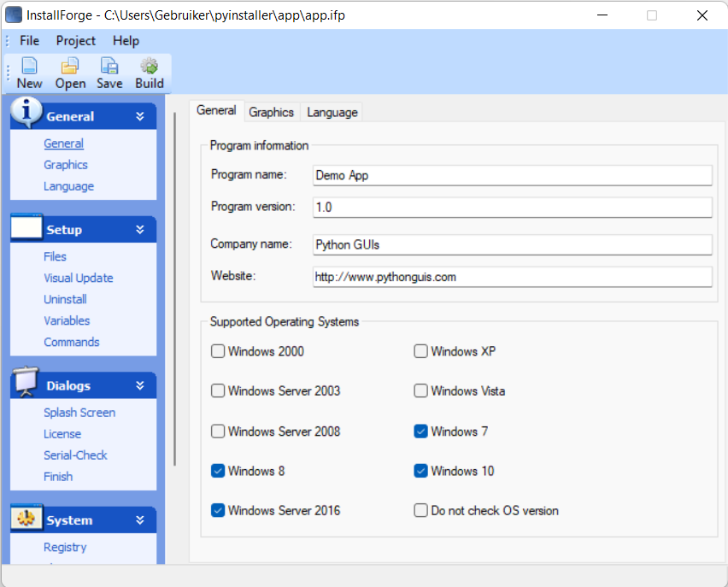Screen dimensions: 728x587
Task: Click the Program version input field
Action: (x=512, y=207)
